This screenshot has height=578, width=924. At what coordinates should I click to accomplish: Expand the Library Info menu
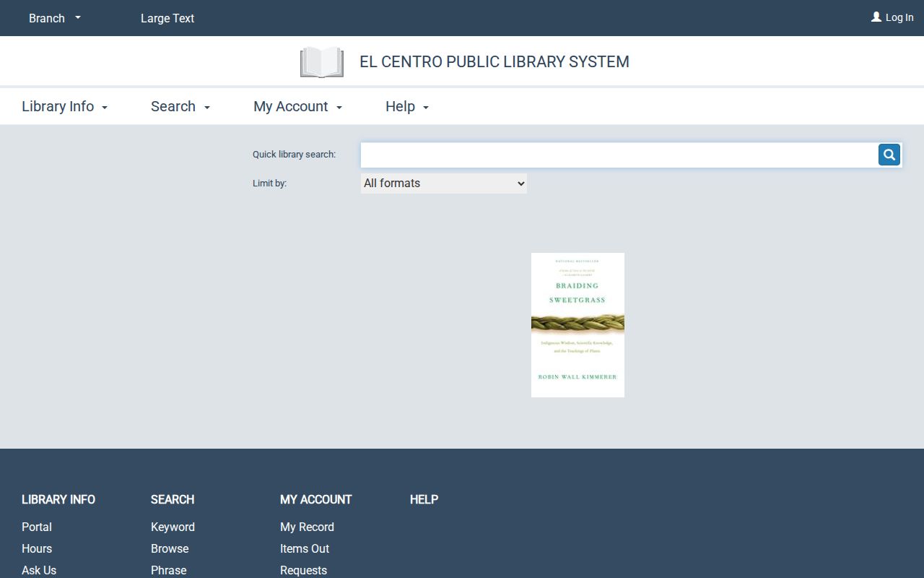(x=65, y=106)
